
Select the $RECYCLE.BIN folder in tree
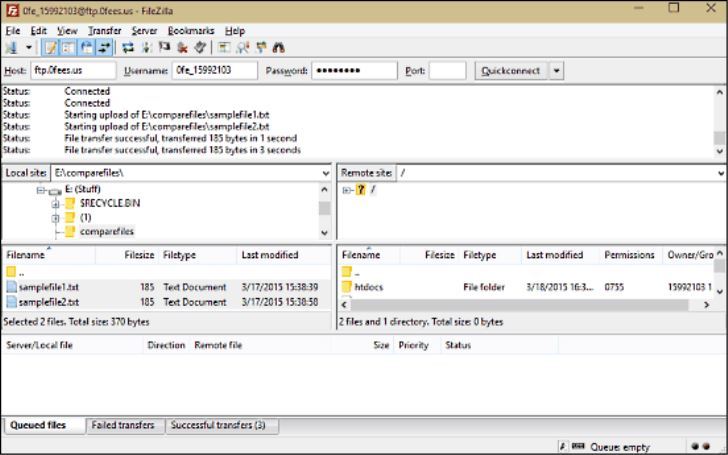tap(110, 203)
